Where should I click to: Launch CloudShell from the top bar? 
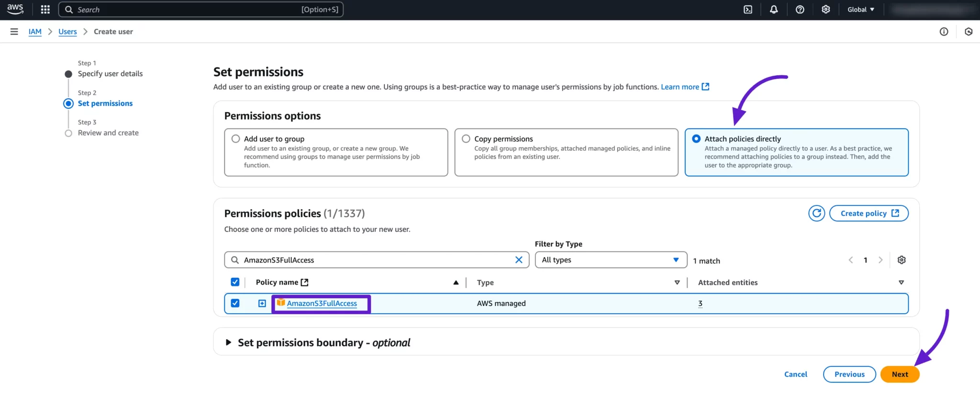point(748,10)
